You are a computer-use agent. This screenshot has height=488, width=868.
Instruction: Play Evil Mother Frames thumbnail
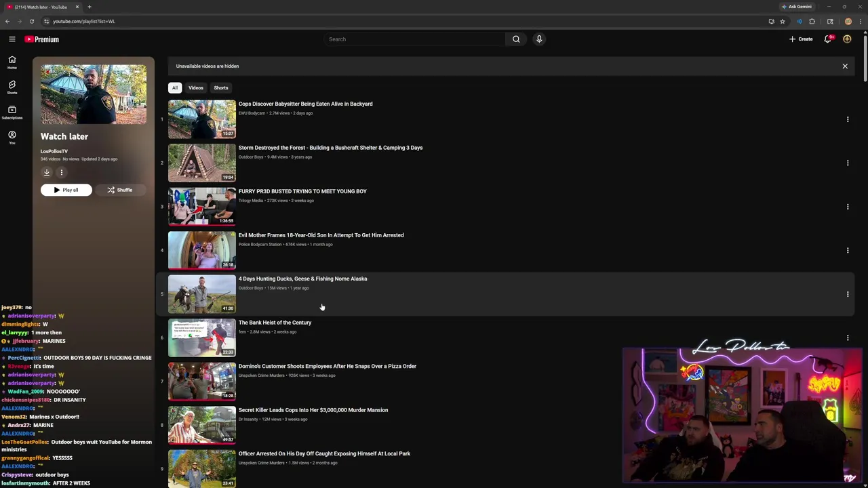(x=202, y=250)
